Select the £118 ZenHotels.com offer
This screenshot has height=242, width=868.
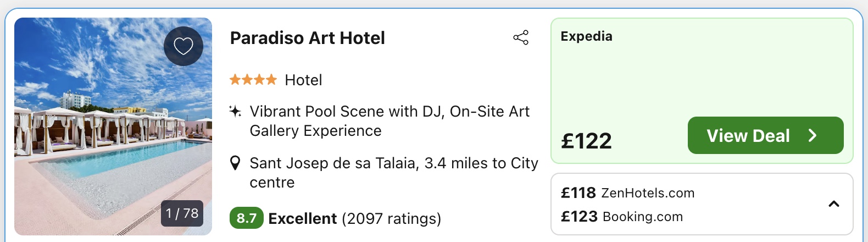click(627, 193)
